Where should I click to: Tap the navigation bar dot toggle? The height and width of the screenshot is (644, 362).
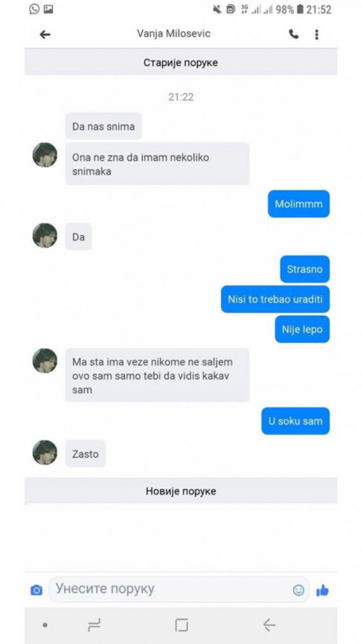click(x=45, y=625)
